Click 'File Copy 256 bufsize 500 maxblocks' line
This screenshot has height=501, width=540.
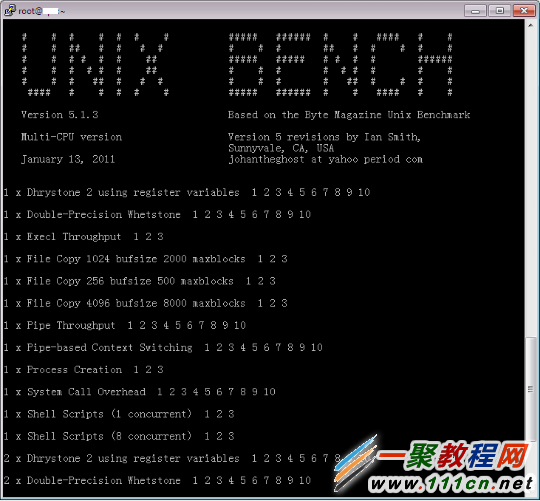pos(140,281)
